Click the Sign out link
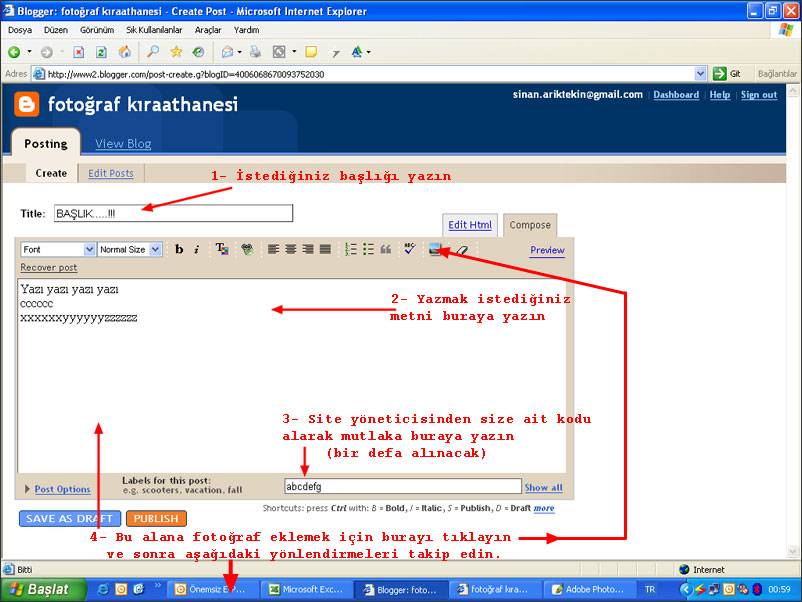The width and height of the screenshot is (802, 602). point(759,95)
